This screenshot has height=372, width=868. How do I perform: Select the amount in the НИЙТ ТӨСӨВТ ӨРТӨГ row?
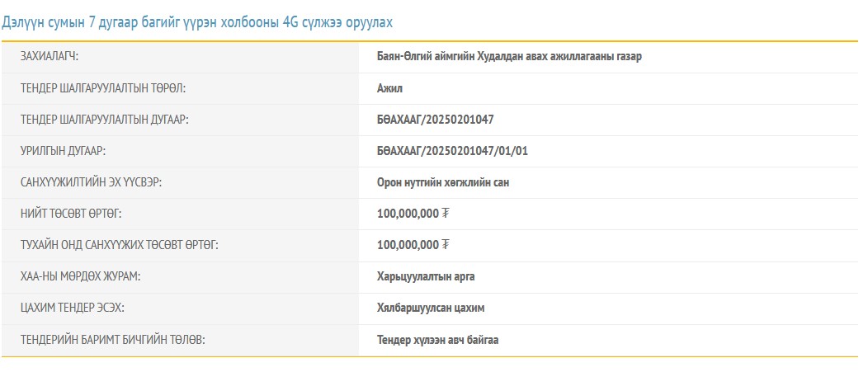click(x=413, y=214)
